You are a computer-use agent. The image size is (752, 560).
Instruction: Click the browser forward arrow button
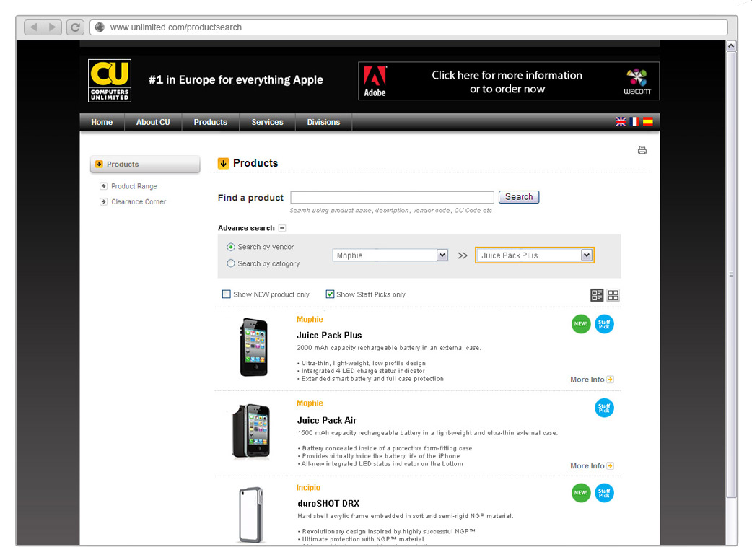(x=52, y=27)
